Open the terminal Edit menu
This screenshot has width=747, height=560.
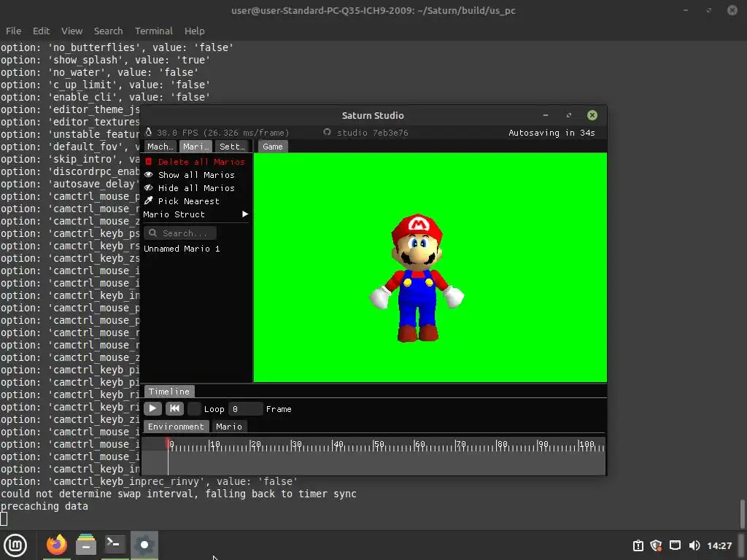[41, 31]
